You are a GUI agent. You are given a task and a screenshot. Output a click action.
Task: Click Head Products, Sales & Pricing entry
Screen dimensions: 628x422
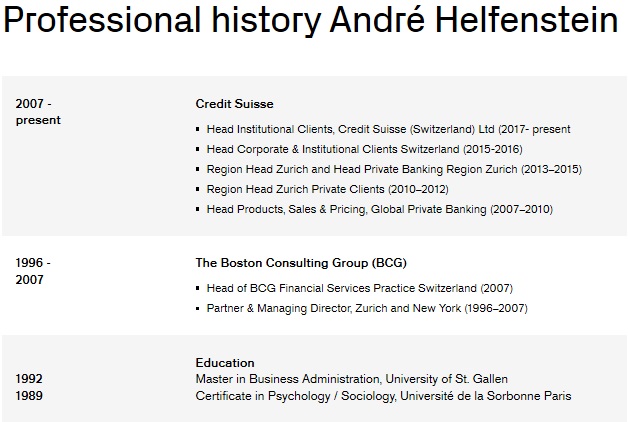tap(380, 209)
